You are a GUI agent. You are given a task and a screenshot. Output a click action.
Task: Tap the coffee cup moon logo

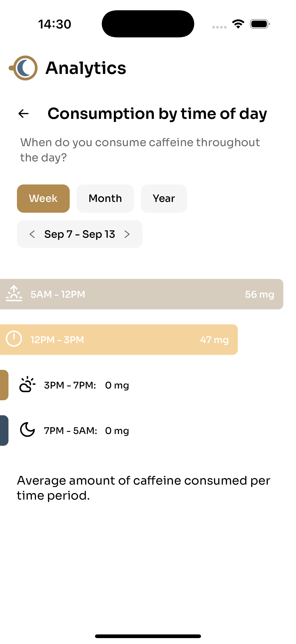23,68
